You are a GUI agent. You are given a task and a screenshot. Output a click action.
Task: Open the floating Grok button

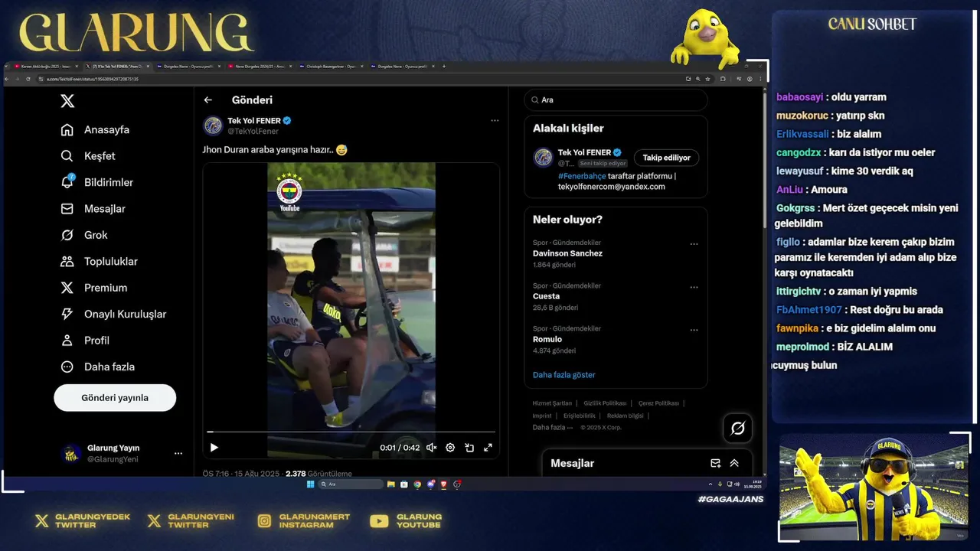point(738,429)
